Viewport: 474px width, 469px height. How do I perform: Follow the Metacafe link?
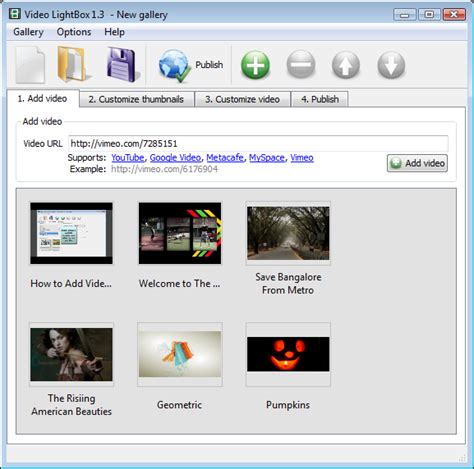coord(225,158)
